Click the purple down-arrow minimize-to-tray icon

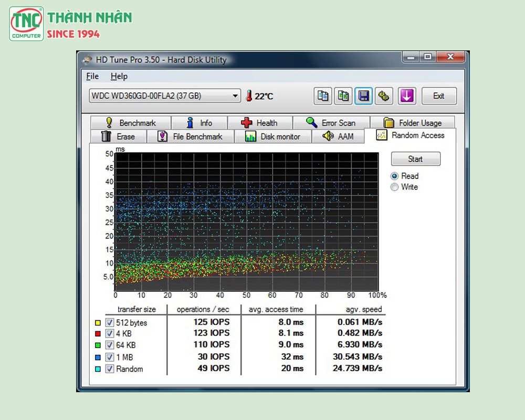pyautogui.click(x=407, y=96)
